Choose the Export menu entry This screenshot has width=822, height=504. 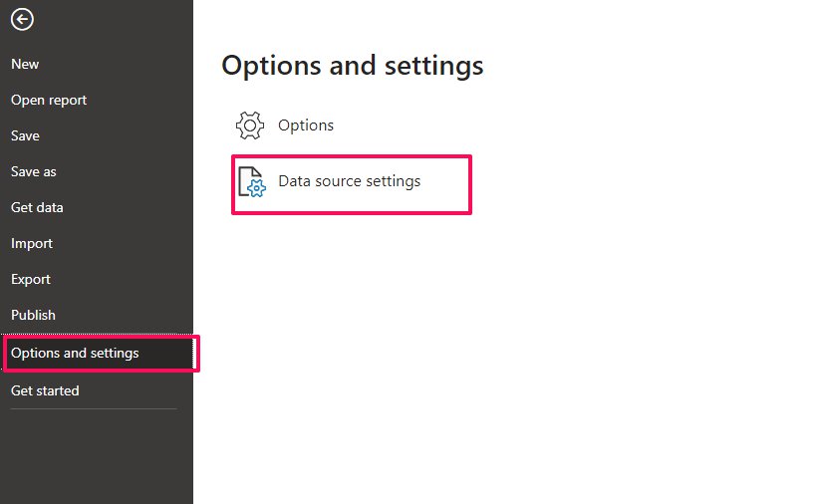[31, 279]
